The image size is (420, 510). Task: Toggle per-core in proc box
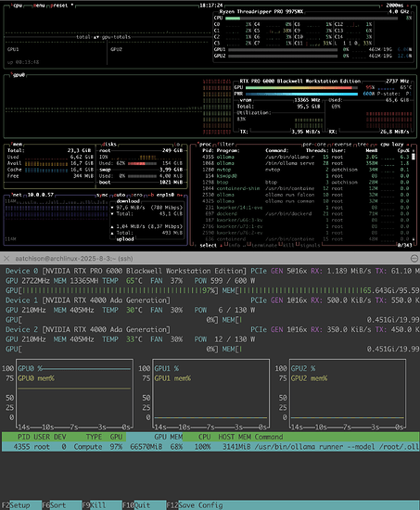[x=314, y=144]
